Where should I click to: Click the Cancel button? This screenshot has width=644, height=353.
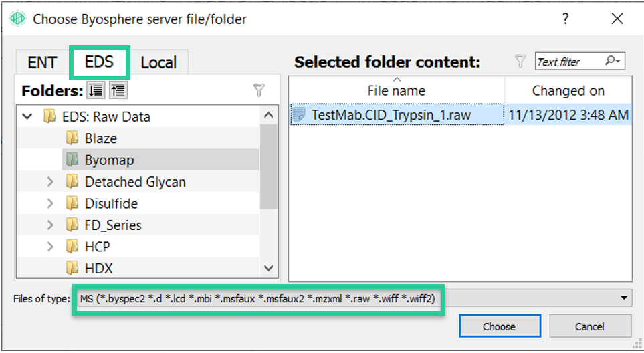click(x=590, y=326)
